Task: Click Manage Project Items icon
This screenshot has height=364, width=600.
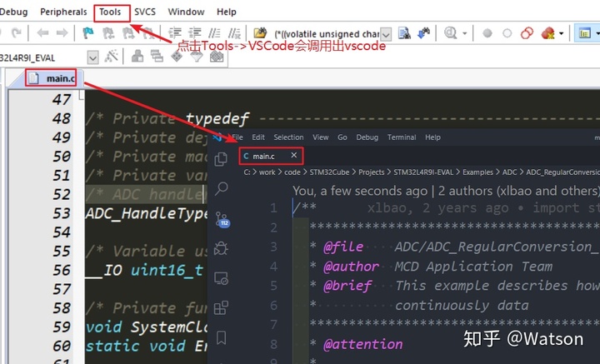Action: pos(137,56)
